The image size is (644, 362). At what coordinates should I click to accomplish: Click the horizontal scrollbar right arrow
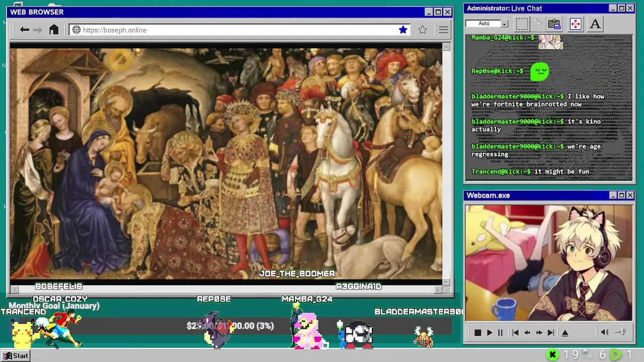click(438, 290)
